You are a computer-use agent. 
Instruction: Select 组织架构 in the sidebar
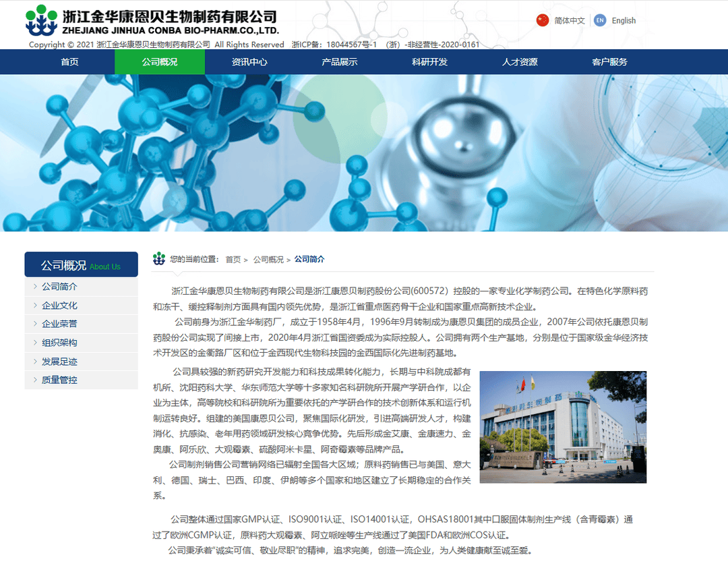[82, 343]
